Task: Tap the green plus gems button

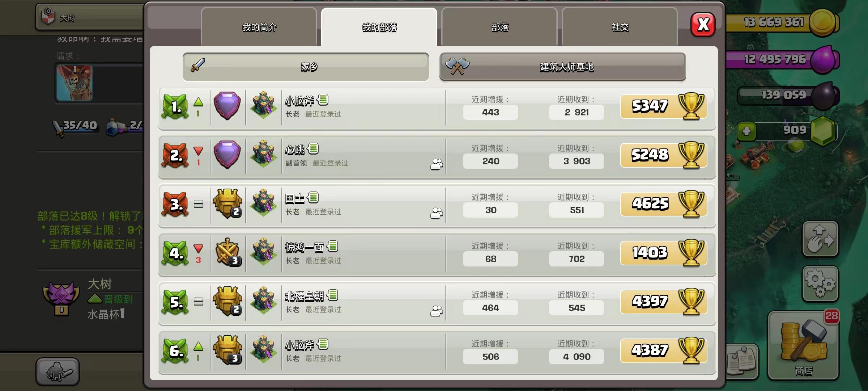Action: tap(746, 131)
